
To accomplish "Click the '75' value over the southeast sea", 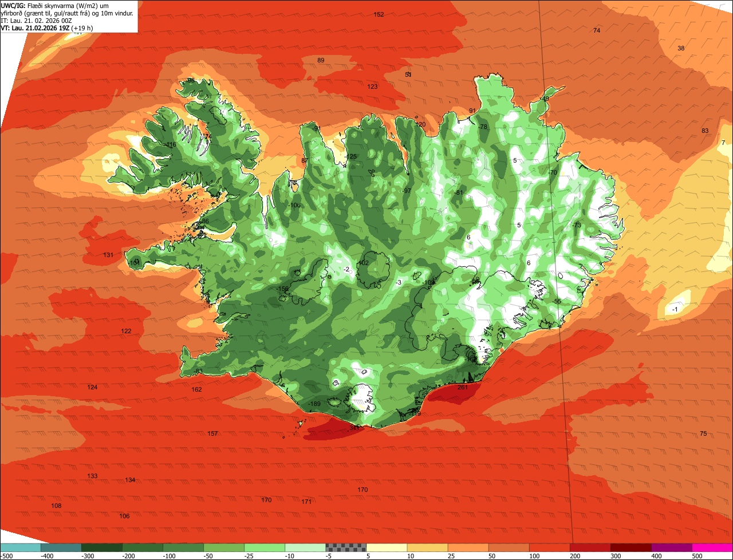I will pos(703,433).
